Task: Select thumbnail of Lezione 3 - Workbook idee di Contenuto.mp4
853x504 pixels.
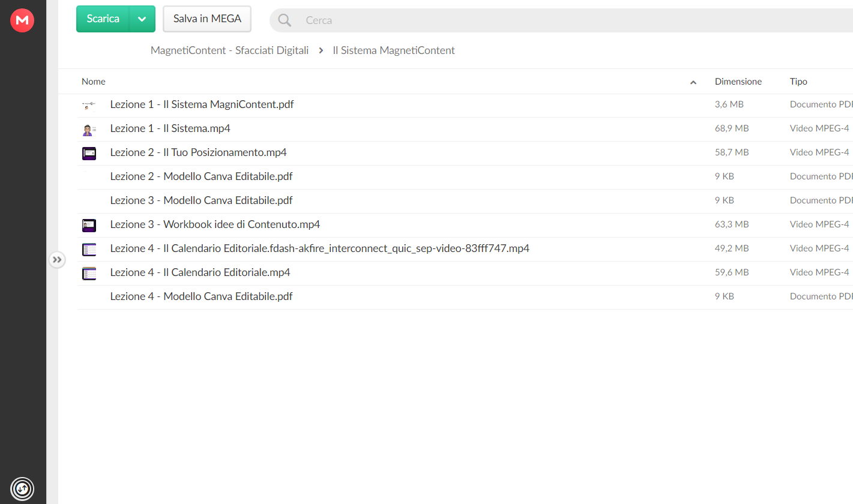Action: tap(89, 226)
